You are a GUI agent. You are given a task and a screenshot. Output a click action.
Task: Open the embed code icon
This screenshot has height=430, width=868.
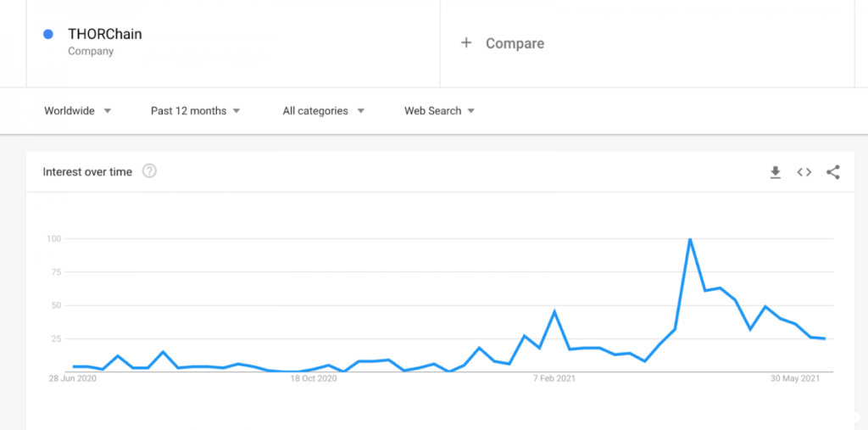804,172
